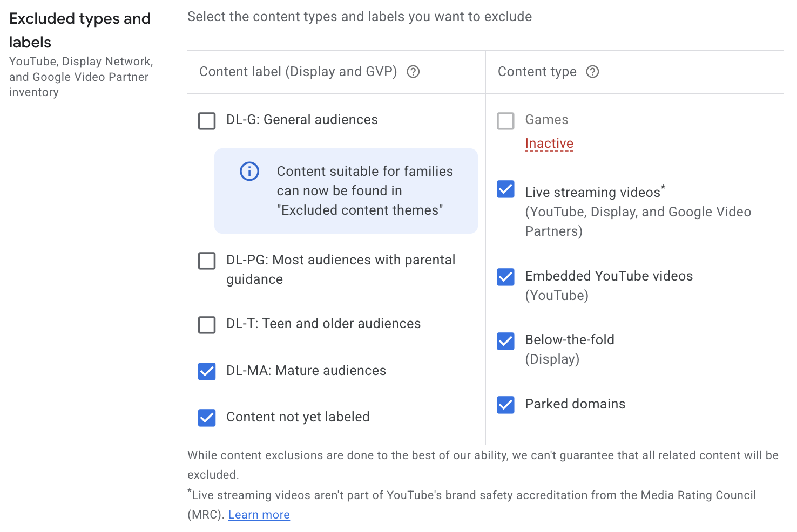The width and height of the screenshot is (797, 532).
Task: Open the Content type help tooltip
Action: 592,71
